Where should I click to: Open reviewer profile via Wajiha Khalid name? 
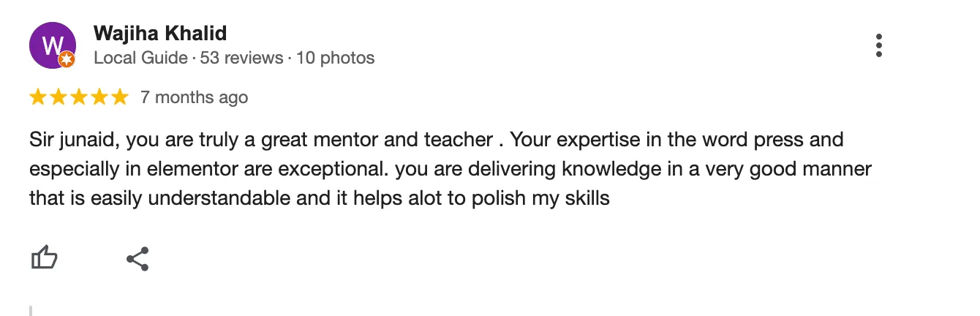160,34
